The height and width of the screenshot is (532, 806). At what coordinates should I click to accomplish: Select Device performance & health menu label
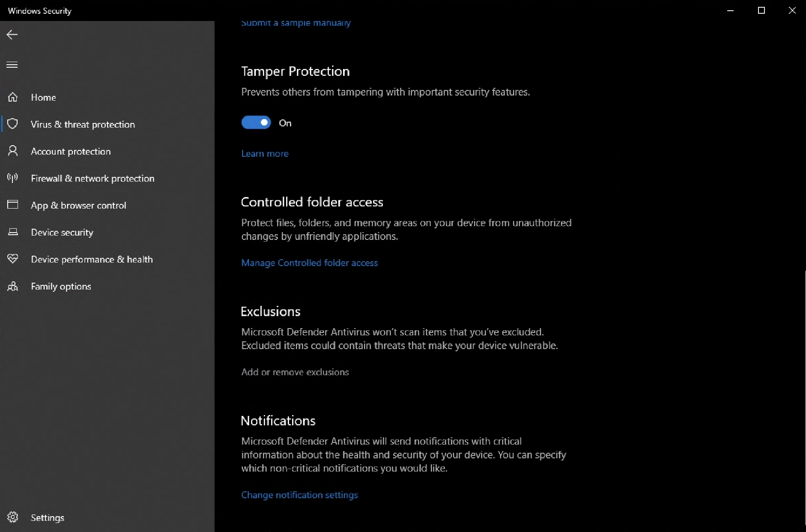coord(92,259)
